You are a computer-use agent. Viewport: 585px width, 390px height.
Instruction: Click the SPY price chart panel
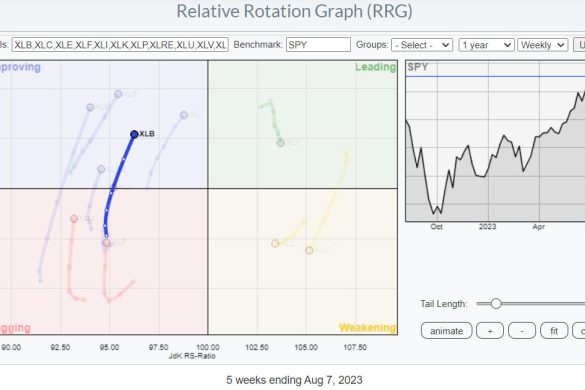(495, 141)
